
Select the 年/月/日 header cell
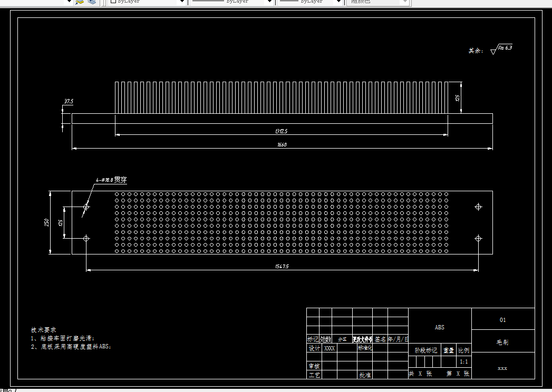point(398,339)
